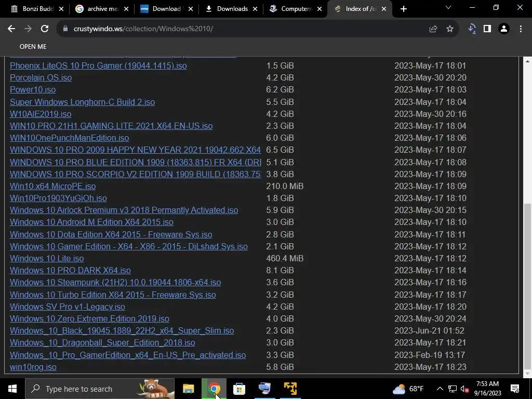Close the Downloads tab

(255, 9)
